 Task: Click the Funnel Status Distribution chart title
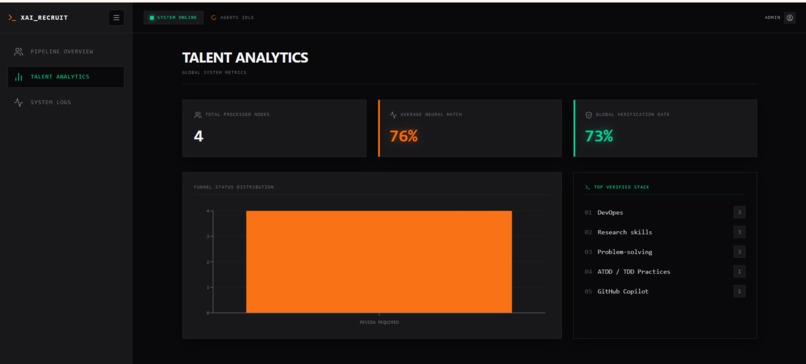click(x=234, y=187)
